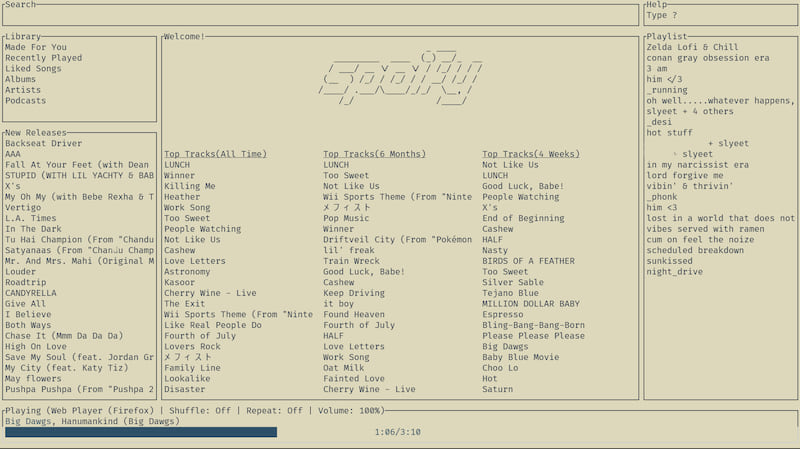
Task: Open 'vibes served with ramen' playlist
Action: click(705, 229)
